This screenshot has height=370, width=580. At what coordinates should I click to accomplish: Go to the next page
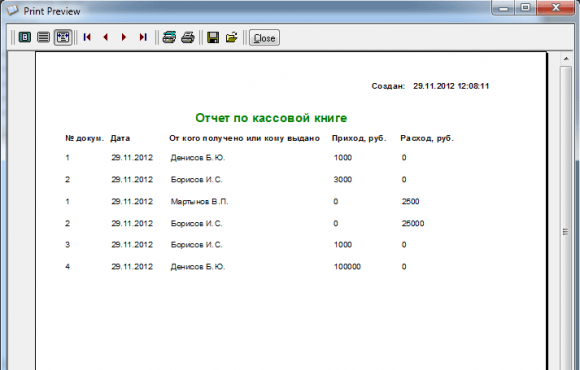(124, 37)
